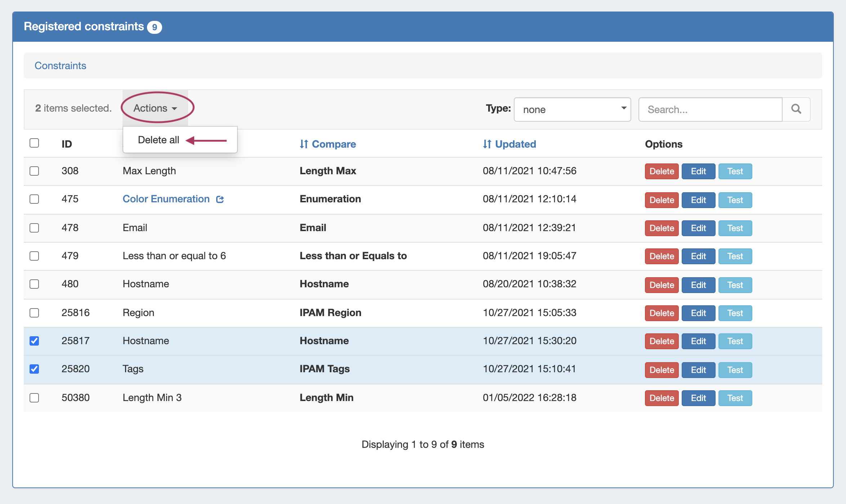Open the Type filter dropdown
Image resolution: width=846 pixels, height=504 pixels.
click(x=572, y=109)
